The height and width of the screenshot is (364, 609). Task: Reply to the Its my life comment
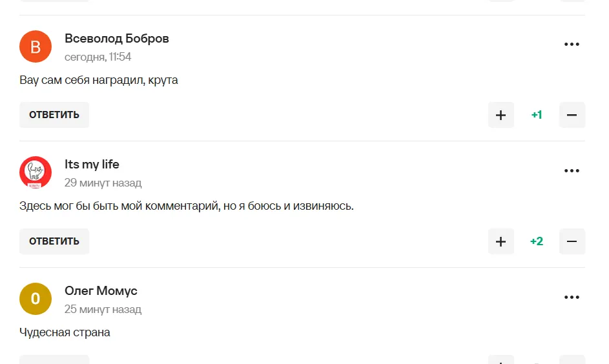[54, 241]
